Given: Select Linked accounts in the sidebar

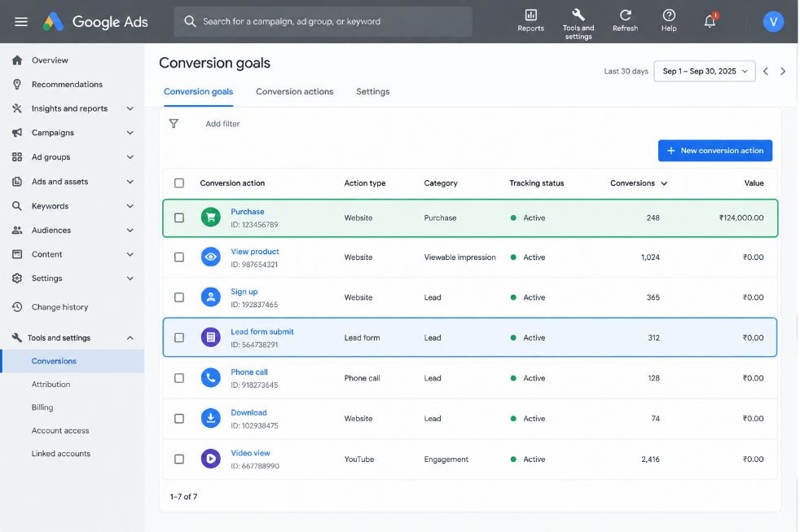Looking at the screenshot, I should pyautogui.click(x=61, y=454).
